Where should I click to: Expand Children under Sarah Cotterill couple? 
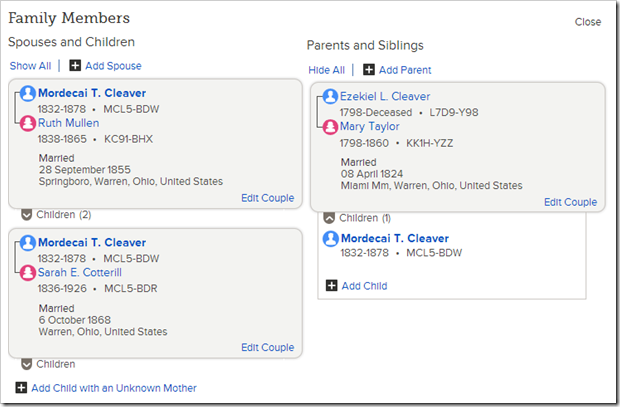tap(27, 365)
